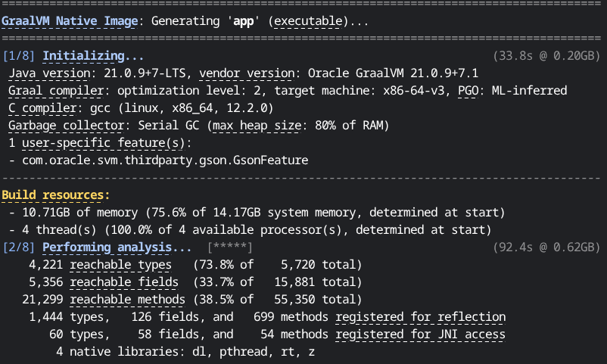Image resolution: width=607 pixels, height=364 pixels.
Task: Click 'Oracle GraalVM 21.0.9+7.1' vendor value
Action: coord(393,73)
